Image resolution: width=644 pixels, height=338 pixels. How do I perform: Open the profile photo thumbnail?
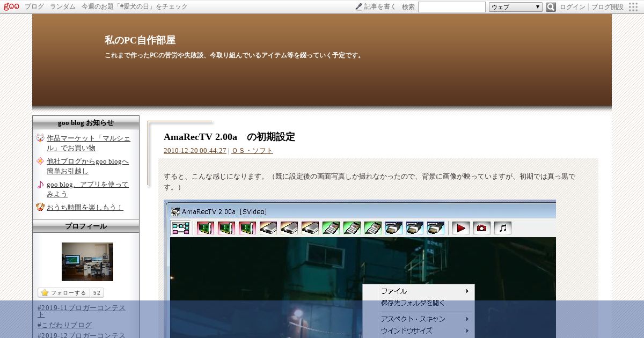coord(87,262)
